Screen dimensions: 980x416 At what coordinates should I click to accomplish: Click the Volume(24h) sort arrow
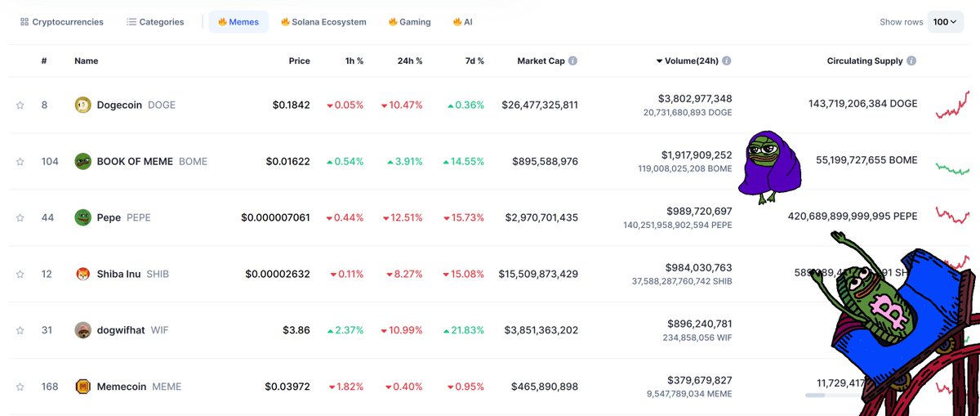tap(660, 61)
